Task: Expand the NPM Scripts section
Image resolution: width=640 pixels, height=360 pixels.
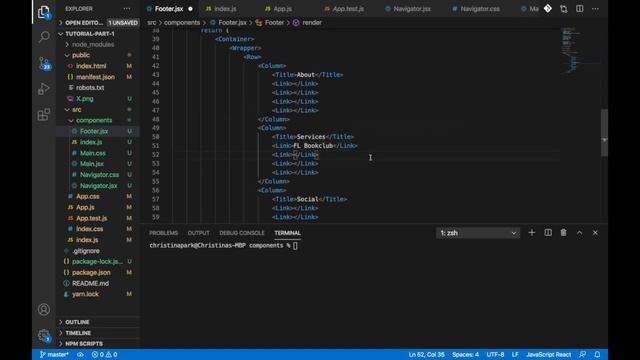Action: pos(98,344)
